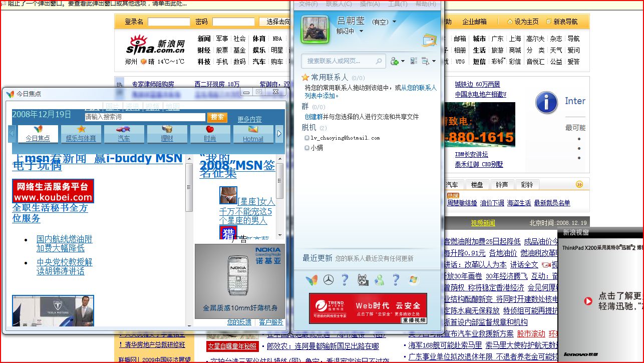Open the 联系人(C) menu in Messenger
The image size is (644, 363).
tap(339, 4)
